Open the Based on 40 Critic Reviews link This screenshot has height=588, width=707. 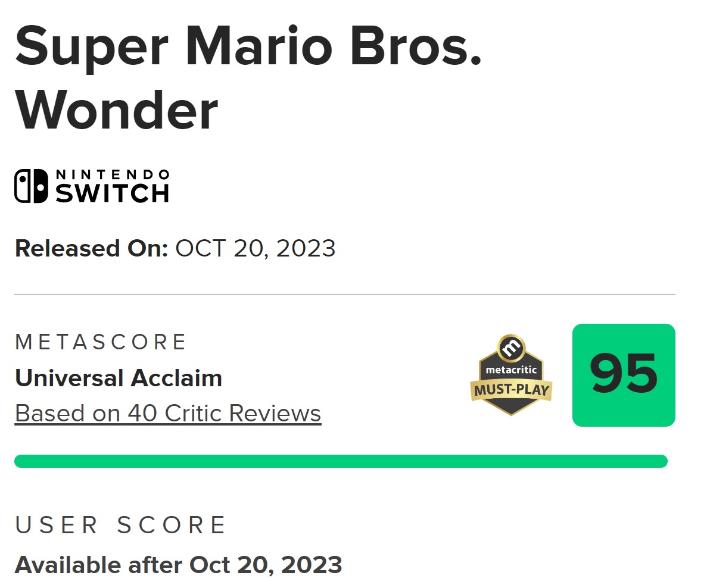[168, 413]
